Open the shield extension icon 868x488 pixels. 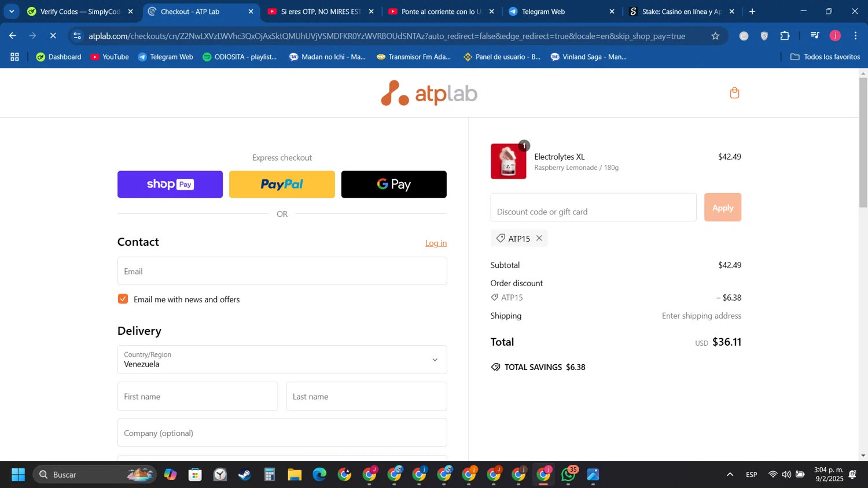pyautogui.click(x=764, y=36)
